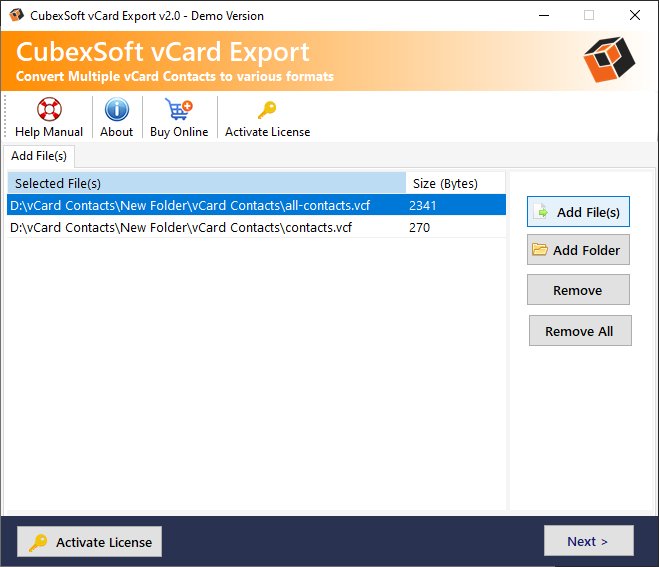Click the Remove button
The width and height of the screenshot is (659, 567).
[x=578, y=290]
